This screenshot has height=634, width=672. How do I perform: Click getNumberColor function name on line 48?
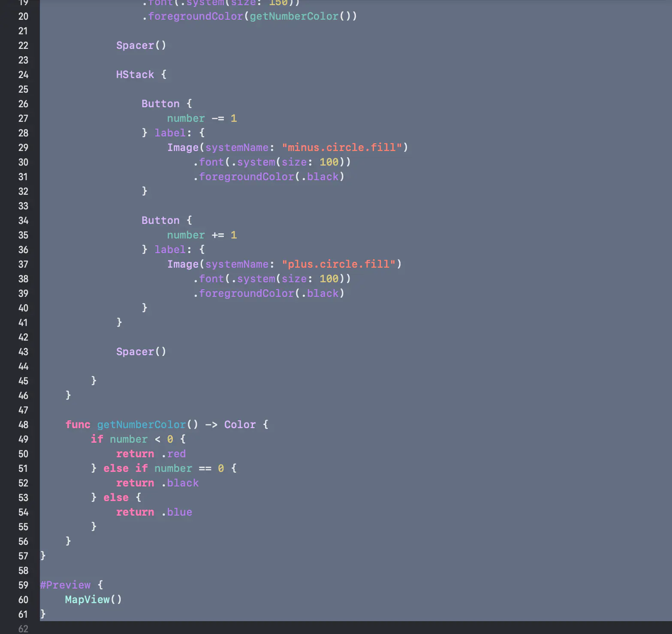(142, 425)
